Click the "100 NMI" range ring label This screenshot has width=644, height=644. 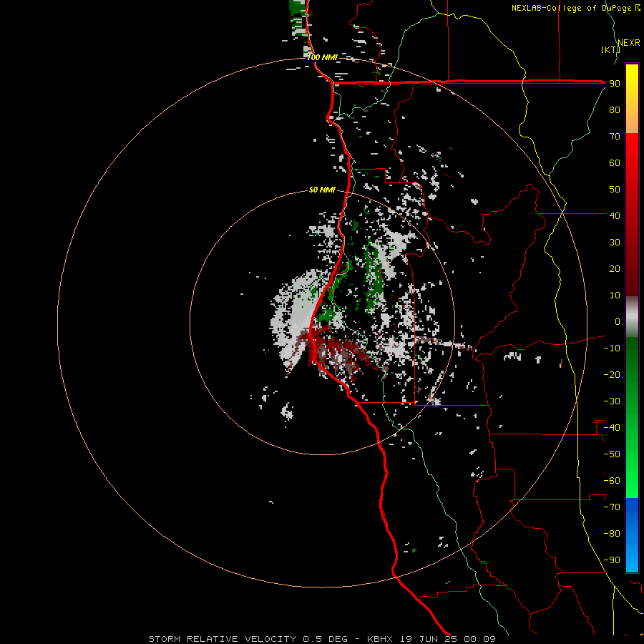pyautogui.click(x=322, y=57)
